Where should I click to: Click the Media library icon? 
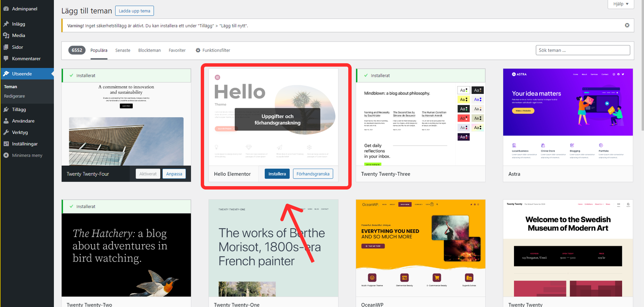click(x=6, y=35)
